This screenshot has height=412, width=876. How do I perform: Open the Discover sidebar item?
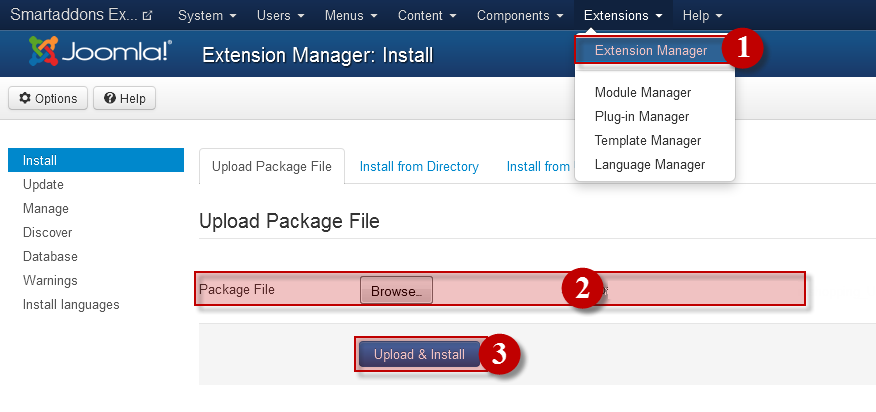coord(47,232)
